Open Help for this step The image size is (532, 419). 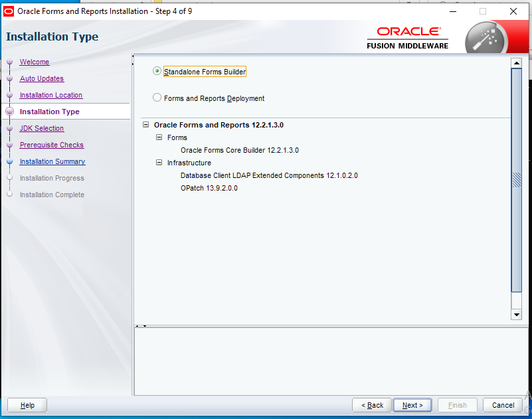[27, 405]
